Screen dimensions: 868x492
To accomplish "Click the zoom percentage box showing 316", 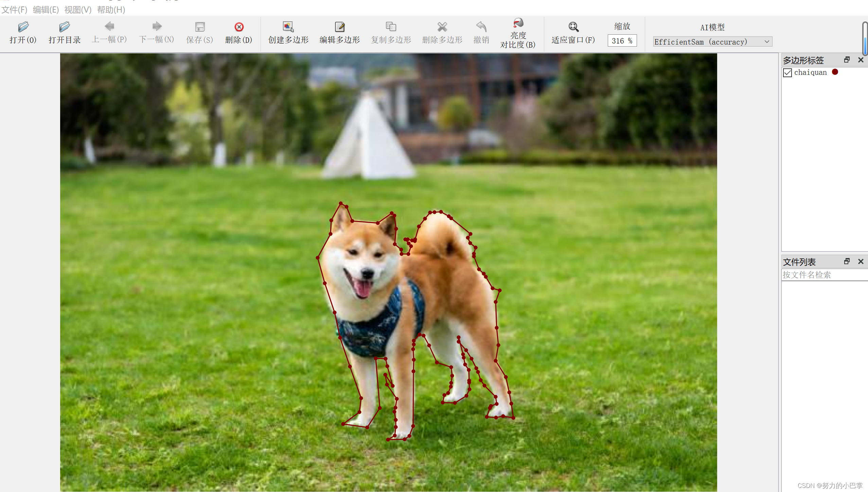I will point(622,41).
